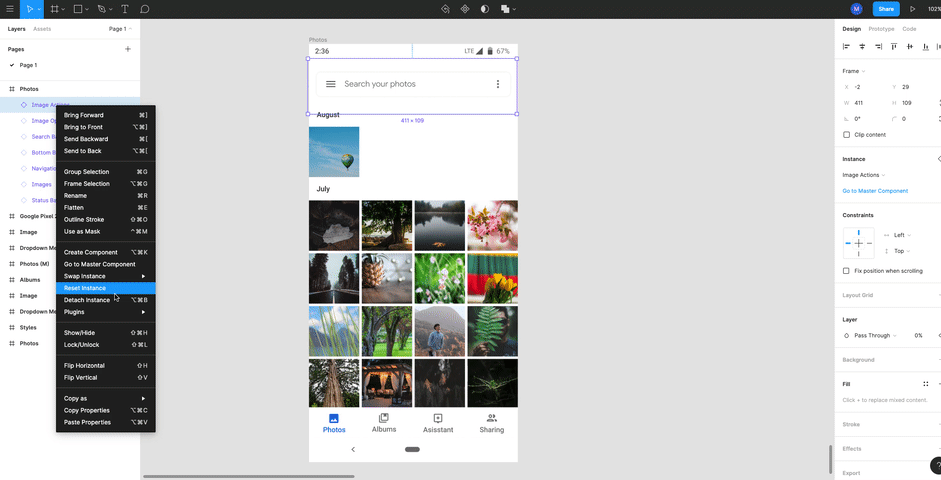Select the Frame tool
Image resolution: width=941 pixels, height=480 pixels.
click(55, 9)
